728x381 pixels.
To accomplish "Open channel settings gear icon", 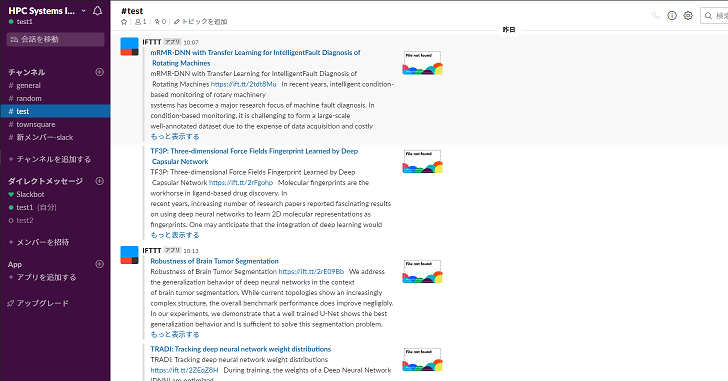I will pyautogui.click(x=688, y=16).
